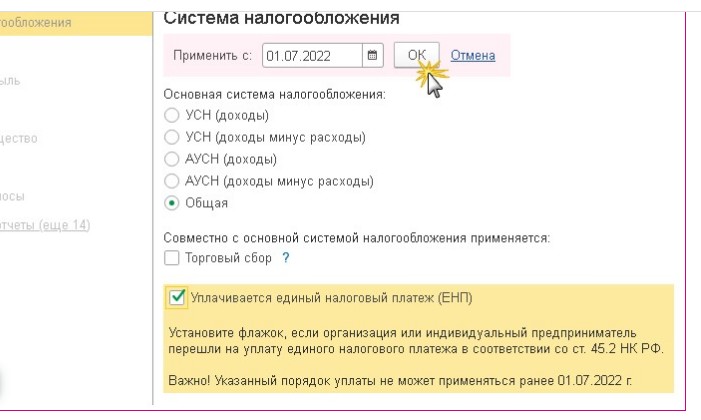
Task: Click the Применить с label text
Action: point(211,56)
